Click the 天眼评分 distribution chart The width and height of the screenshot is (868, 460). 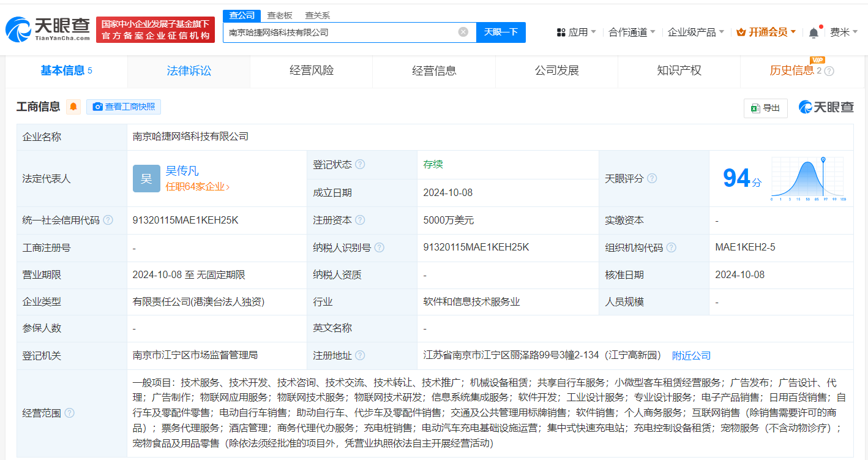(807, 178)
